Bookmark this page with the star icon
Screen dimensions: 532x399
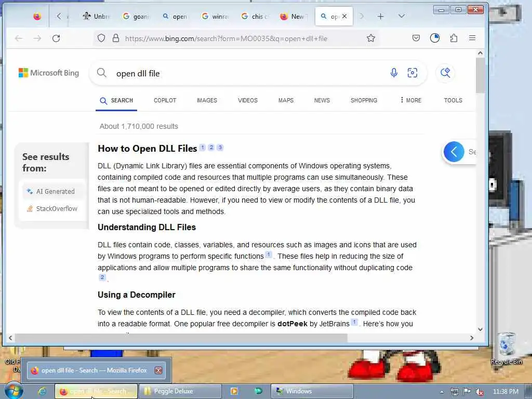371,38
